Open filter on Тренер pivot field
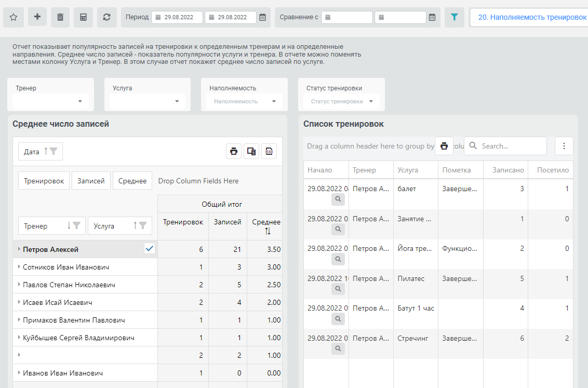Viewport: 588px width, 388px height. (76, 225)
